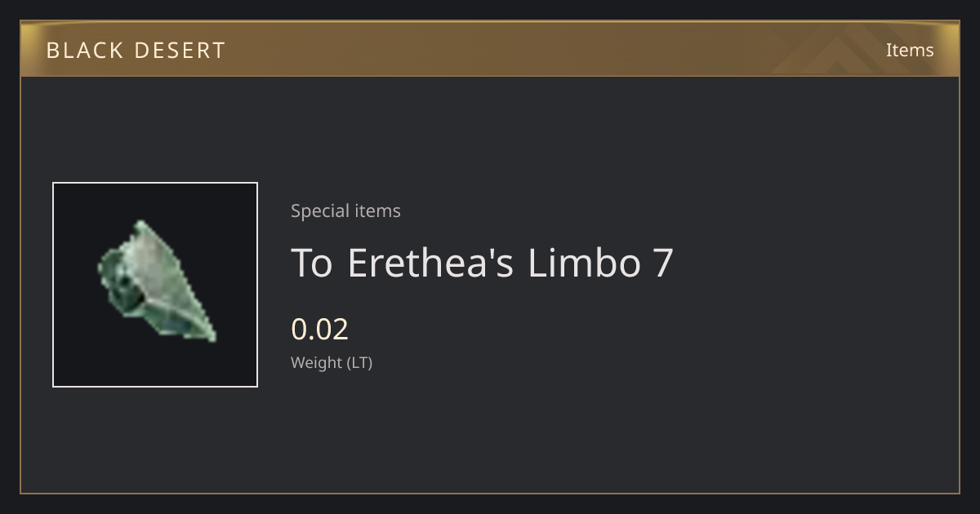Image resolution: width=980 pixels, height=514 pixels.
Task: Click the word DESERT in the banner
Action: tap(180, 51)
